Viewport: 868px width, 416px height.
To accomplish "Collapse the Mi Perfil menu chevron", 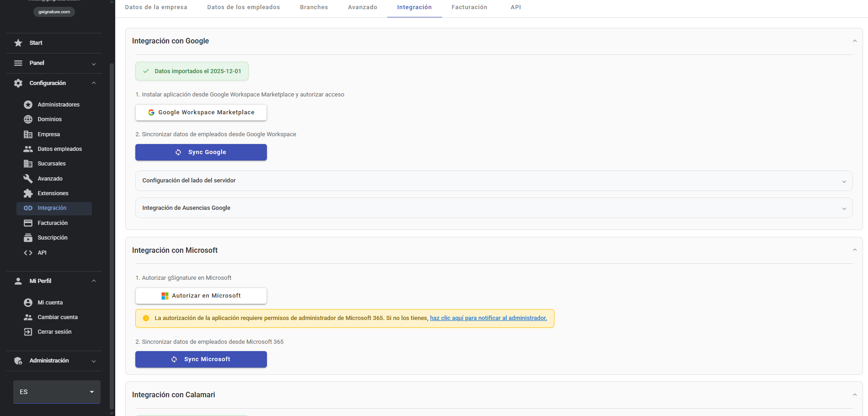I will [94, 281].
